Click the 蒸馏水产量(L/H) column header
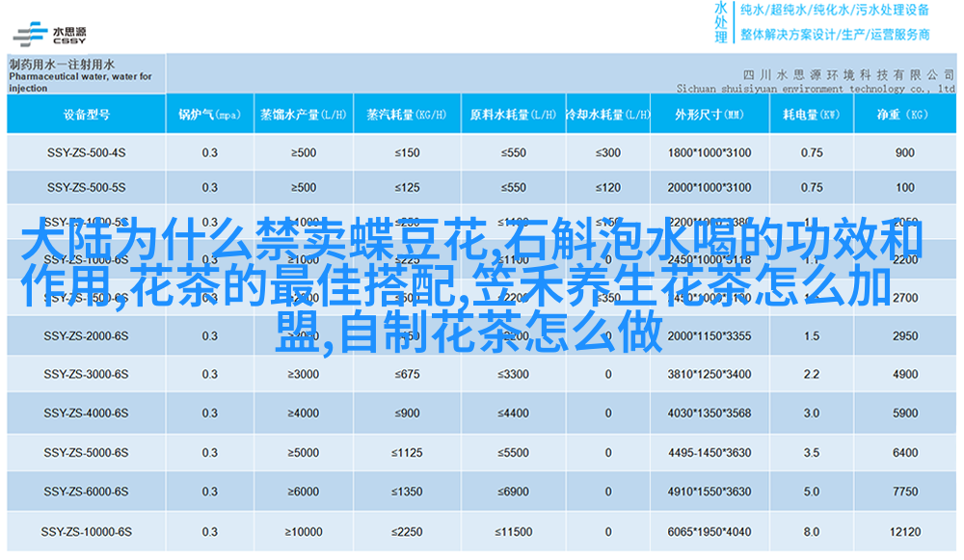This screenshot has width=964, height=560. pyautogui.click(x=303, y=115)
